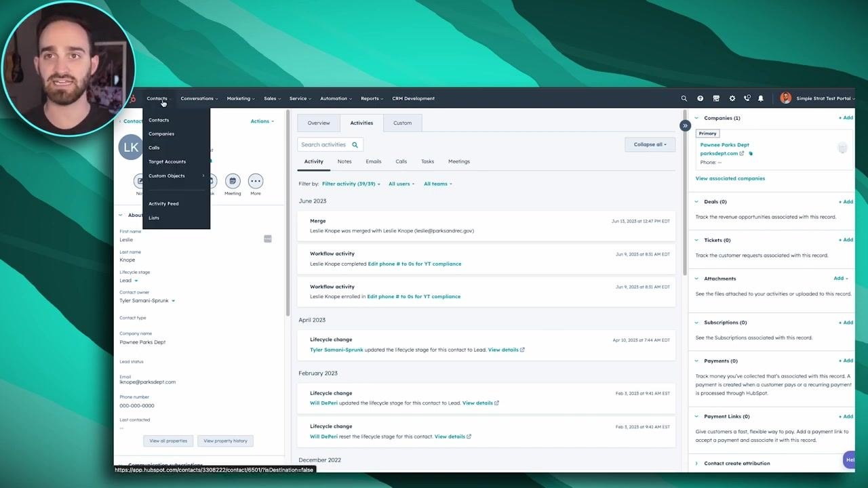
Task: Select Contacts in the dropdown menu
Action: (x=159, y=120)
